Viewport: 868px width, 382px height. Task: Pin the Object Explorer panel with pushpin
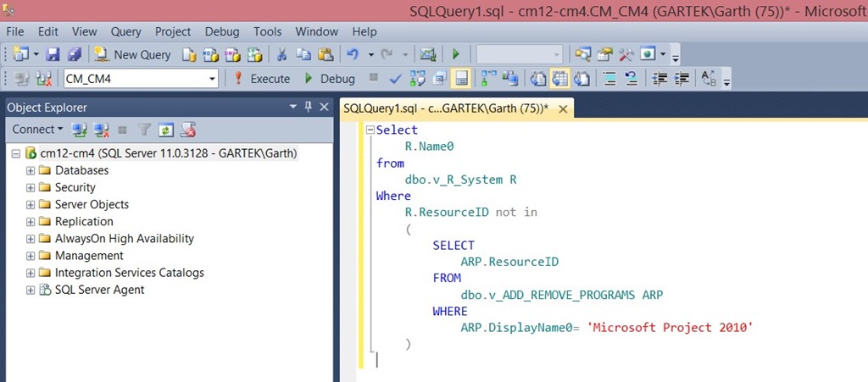309,108
